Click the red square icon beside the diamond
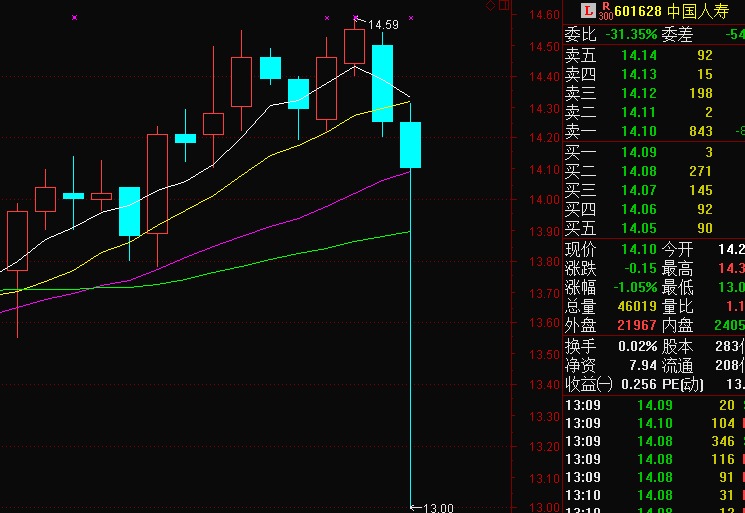 (503, 5)
